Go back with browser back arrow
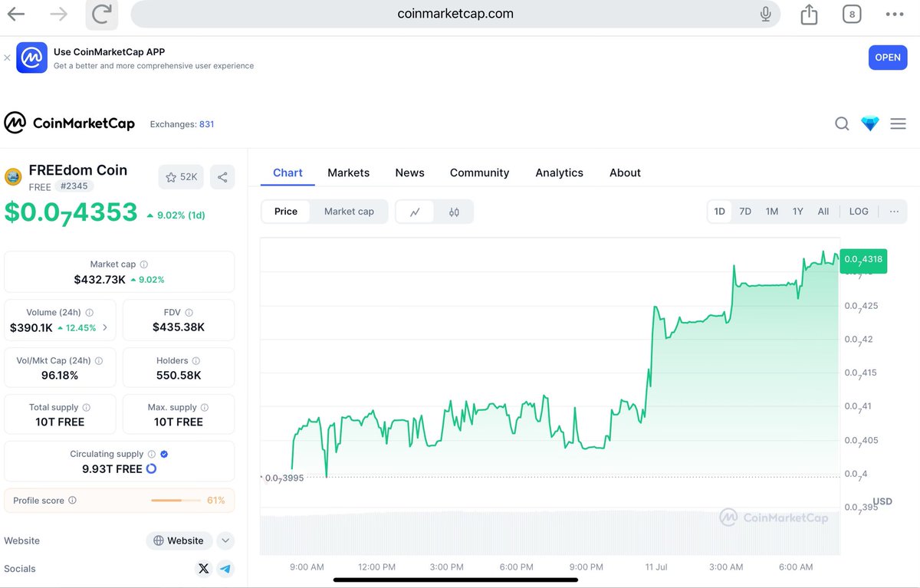The image size is (920, 588). [15, 14]
